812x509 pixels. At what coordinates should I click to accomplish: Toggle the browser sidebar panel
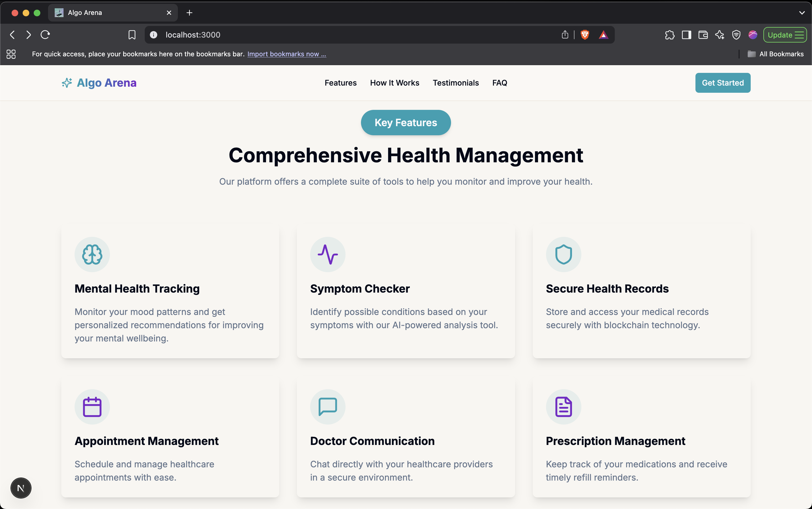pyautogui.click(x=686, y=35)
